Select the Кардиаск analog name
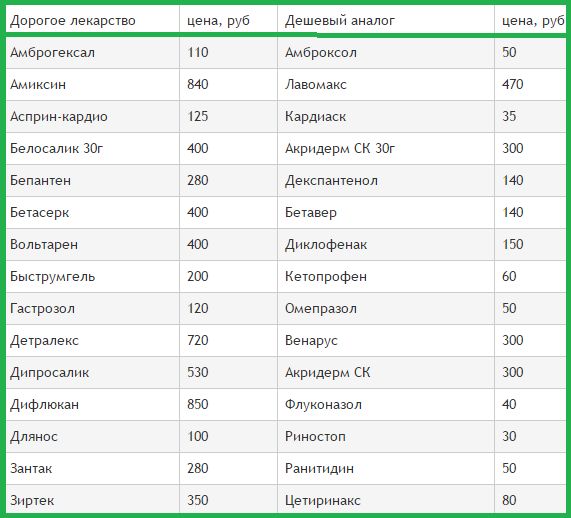Viewport: 571px width, 518px height. 315,117
